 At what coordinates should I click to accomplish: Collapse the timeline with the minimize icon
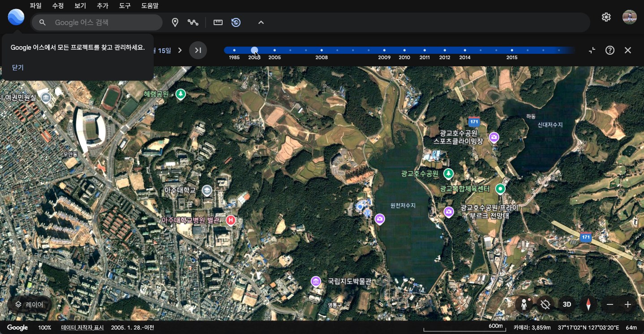point(592,50)
